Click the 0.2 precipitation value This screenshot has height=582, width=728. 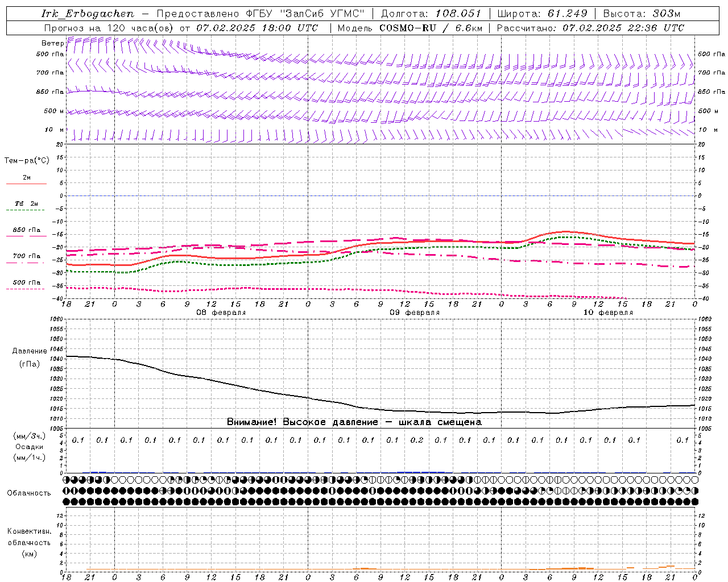tap(417, 440)
